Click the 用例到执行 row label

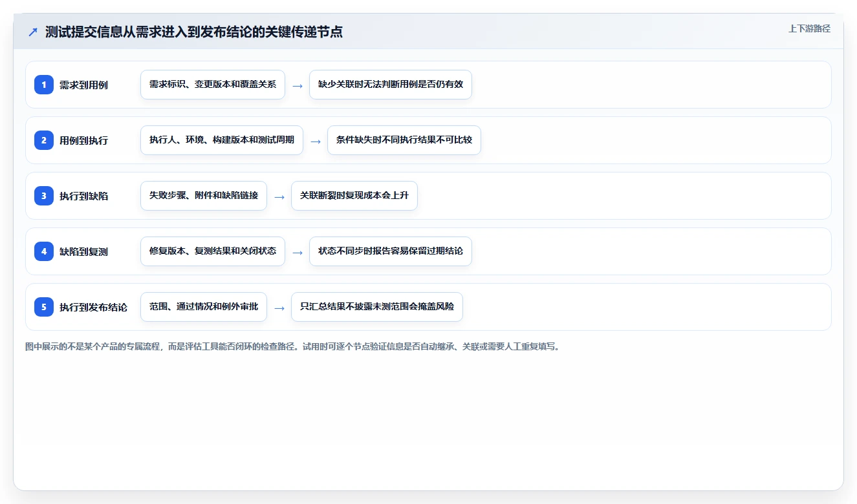click(83, 141)
